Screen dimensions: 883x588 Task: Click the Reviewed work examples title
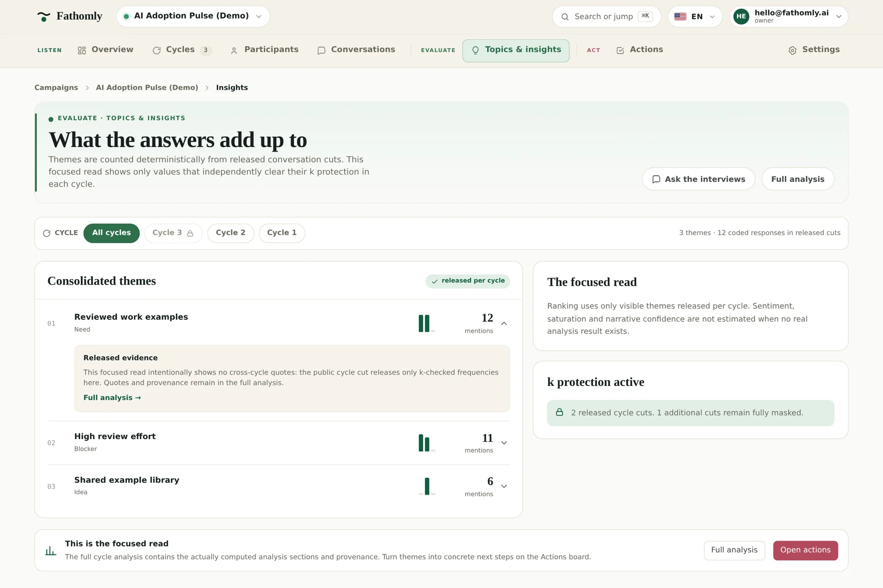[131, 317]
